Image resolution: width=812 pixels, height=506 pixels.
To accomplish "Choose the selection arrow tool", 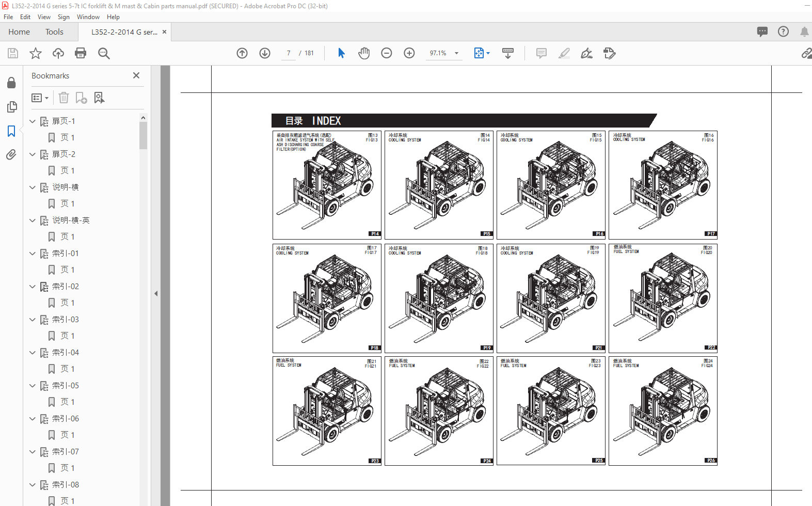I will coord(341,53).
